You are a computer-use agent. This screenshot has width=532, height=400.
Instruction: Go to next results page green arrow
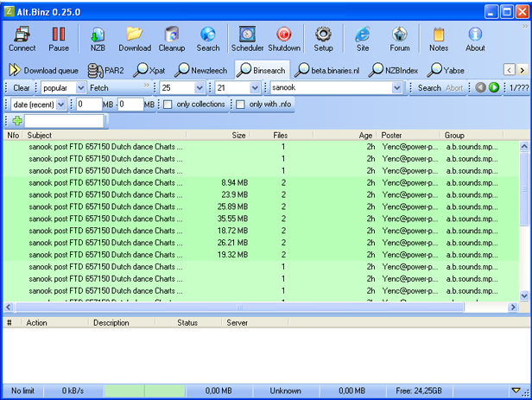point(494,87)
